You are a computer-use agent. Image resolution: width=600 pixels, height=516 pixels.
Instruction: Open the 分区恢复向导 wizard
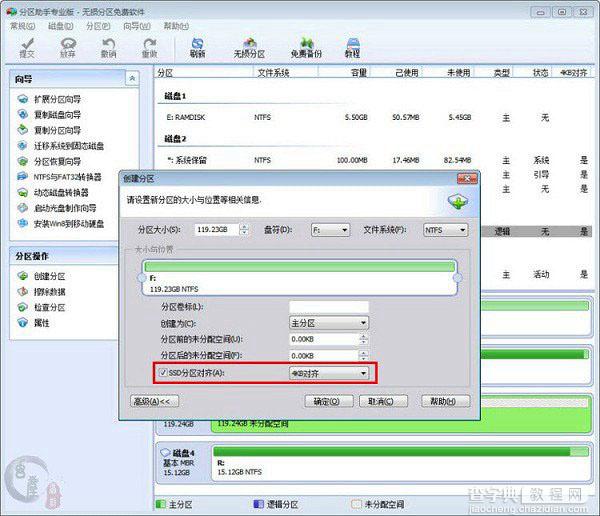[50, 161]
